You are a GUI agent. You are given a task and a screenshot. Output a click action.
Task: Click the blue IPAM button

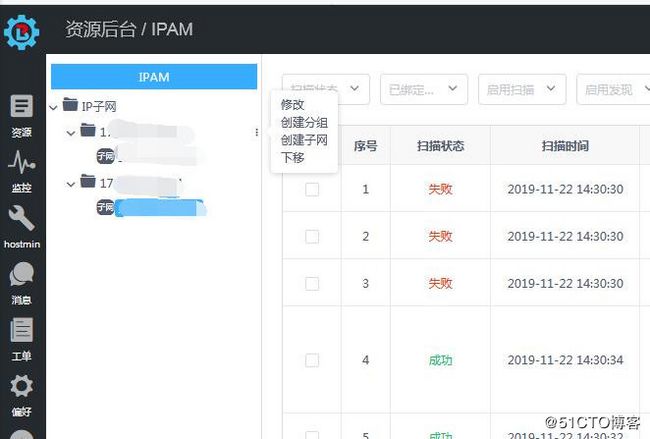tap(154, 77)
